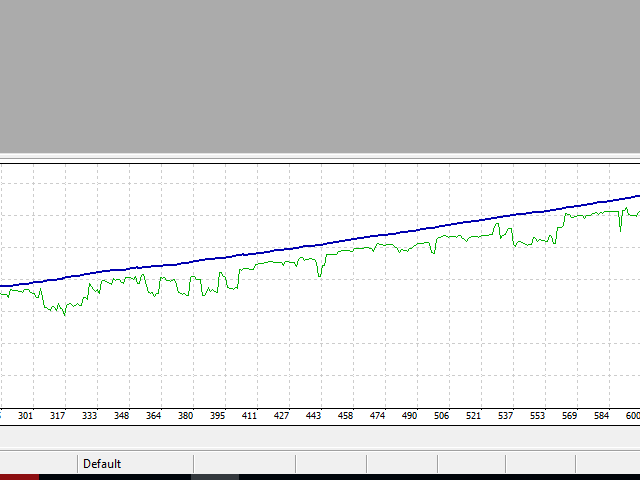
Task: Select the 474 tick on the horizontal axis
Action: click(x=377, y=415)
